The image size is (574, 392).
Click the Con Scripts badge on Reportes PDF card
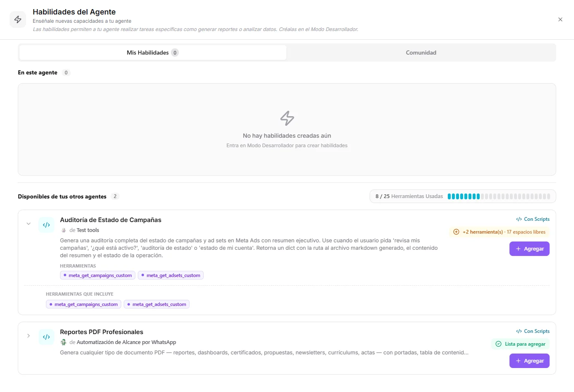pyautogui.click(x=533, y=331)
